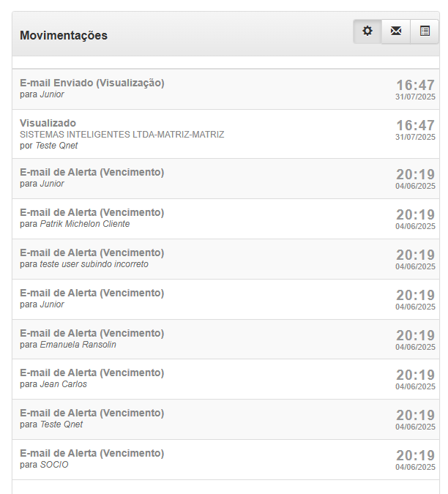The width and height of the screenshot is (448, 494).
Task: Open alert e-mail for Patrik Michelon Cliente
Action: click(92, 212)
